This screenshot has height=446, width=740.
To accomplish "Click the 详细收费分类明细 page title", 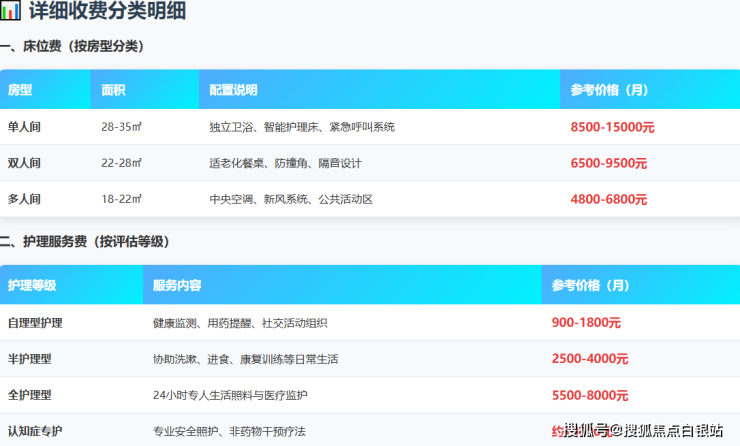I will tap(107, 12).
